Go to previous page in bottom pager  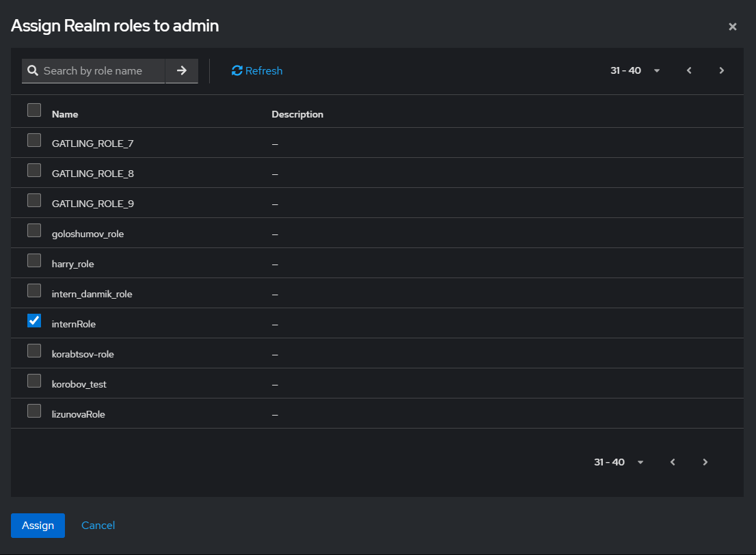pyautogui.click(x=673, y=462)
